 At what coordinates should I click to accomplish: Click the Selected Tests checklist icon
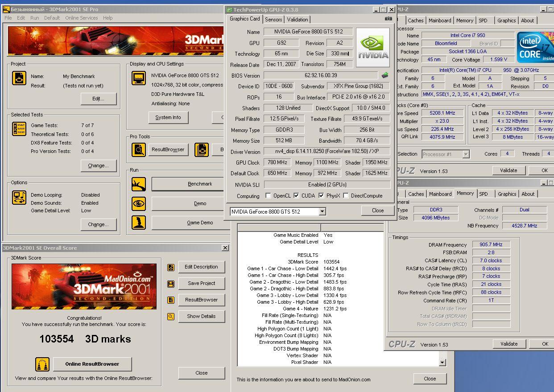tap(19, 129)
